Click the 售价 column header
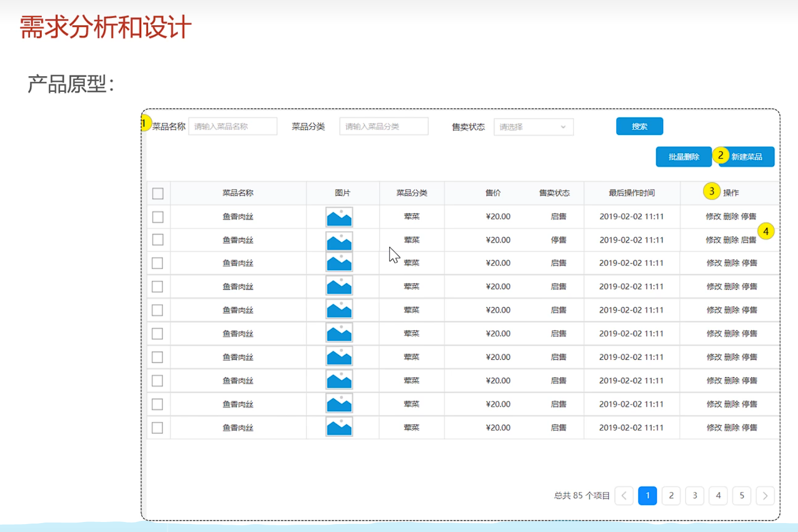The height and width of the screenshot is (532, 798). coord(493,193)
